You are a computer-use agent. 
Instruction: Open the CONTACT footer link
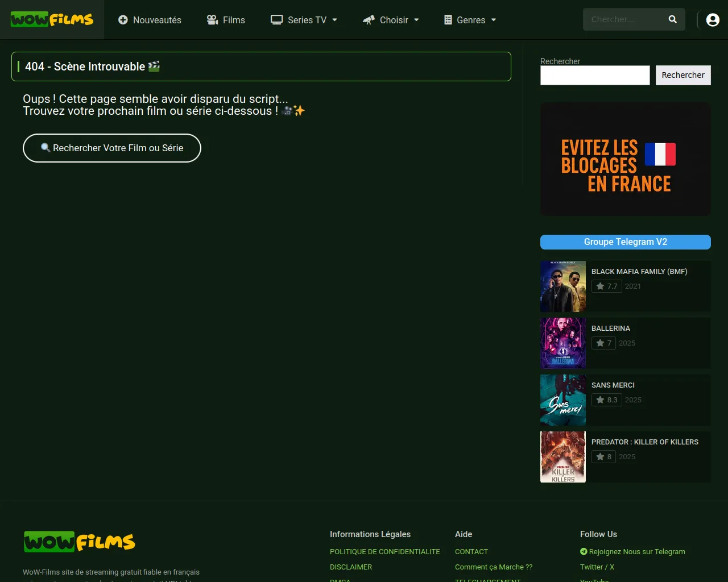click(x=471, y=552)
